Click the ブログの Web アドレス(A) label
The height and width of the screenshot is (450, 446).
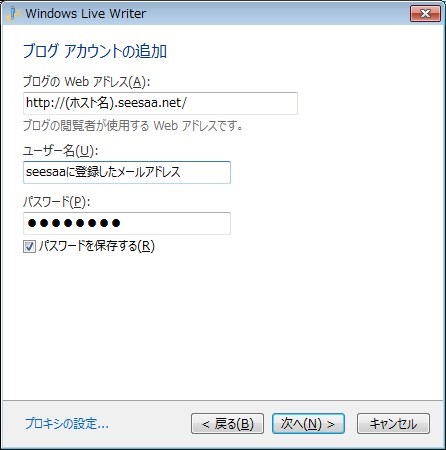(x=86, y=82)
